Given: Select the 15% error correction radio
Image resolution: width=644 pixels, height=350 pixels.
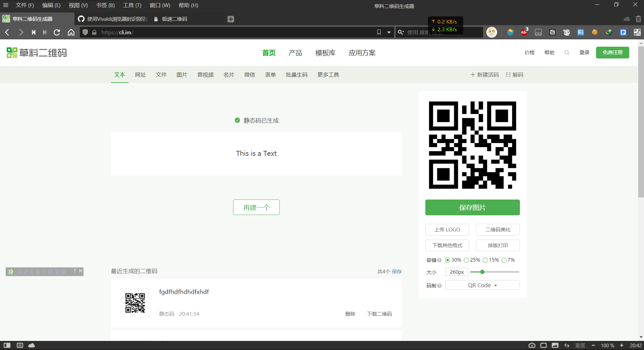Looking at the screenshot, I should coord(485,260).
